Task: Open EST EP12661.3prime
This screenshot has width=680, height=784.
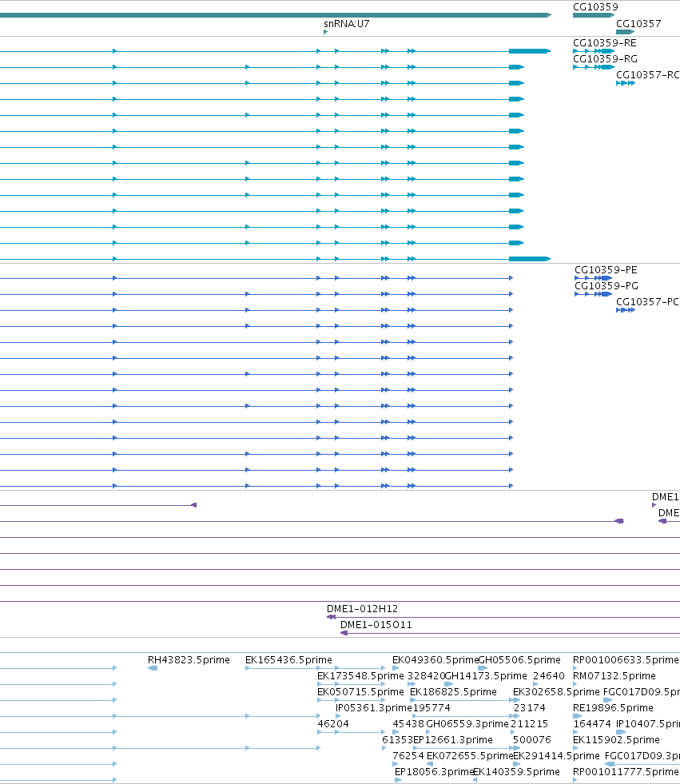Action: (x=452, y=740)
